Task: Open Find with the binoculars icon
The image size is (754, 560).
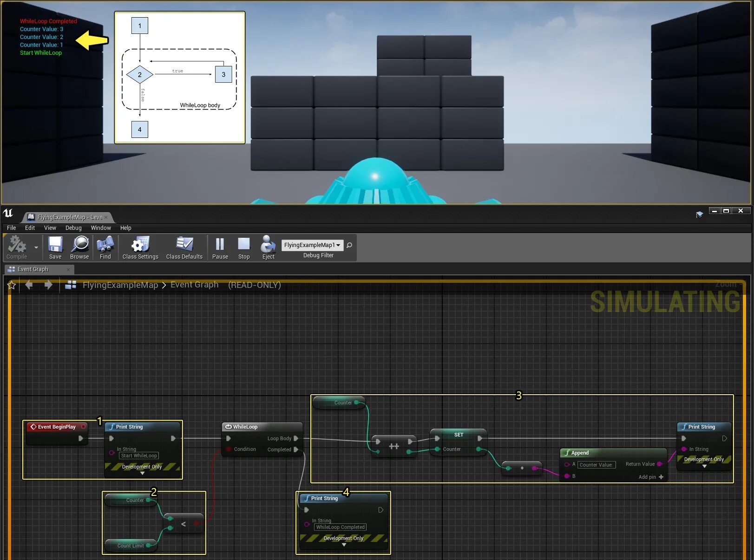Action: pos(105,247)
